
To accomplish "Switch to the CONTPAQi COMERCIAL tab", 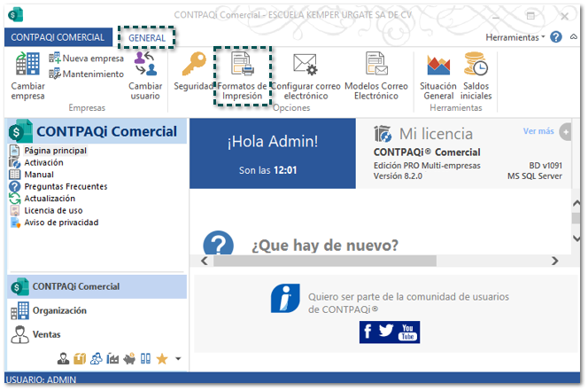I will [58, 37].
